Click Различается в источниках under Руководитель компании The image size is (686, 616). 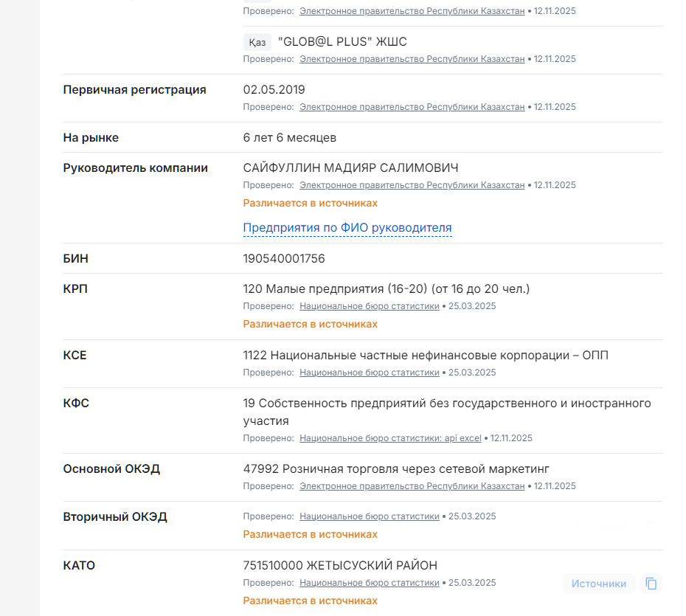tap(310, 203)
